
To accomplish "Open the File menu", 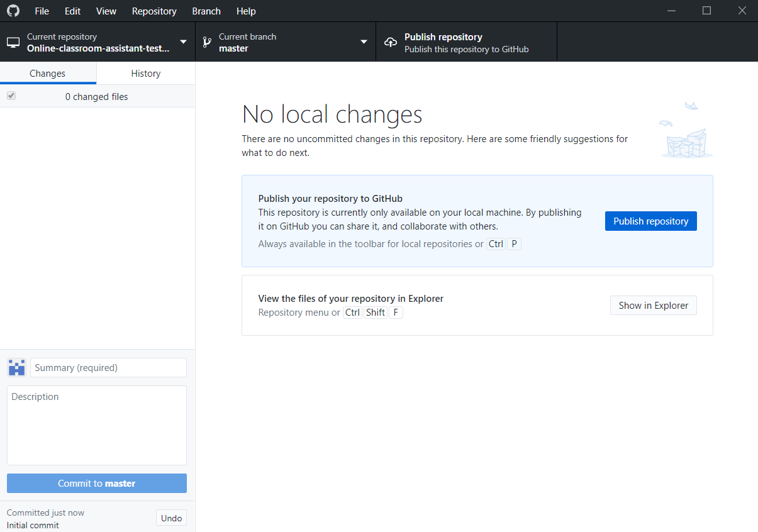I will tap(42, 11).
